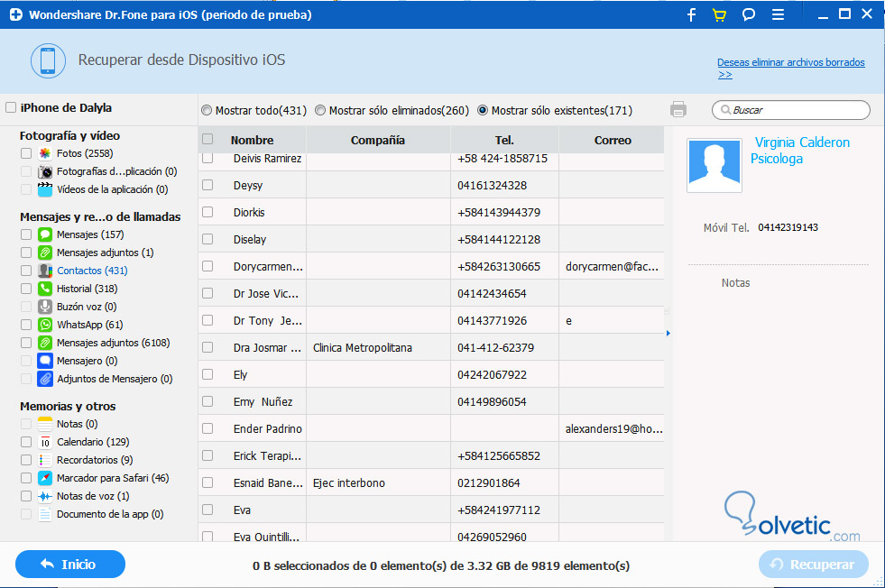Click the Safari bookmark compass icon

pyautogui.click(x=45, y=479)
